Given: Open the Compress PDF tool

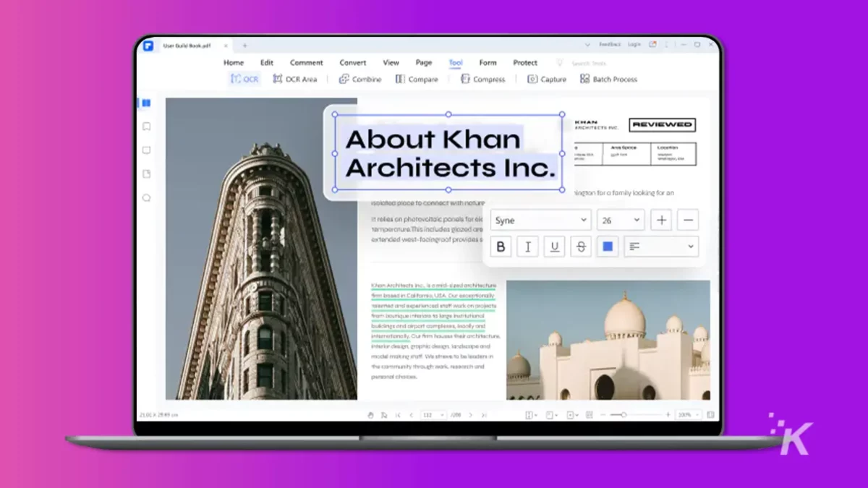Looking at the screenshot, I should [x=482, y=79].
